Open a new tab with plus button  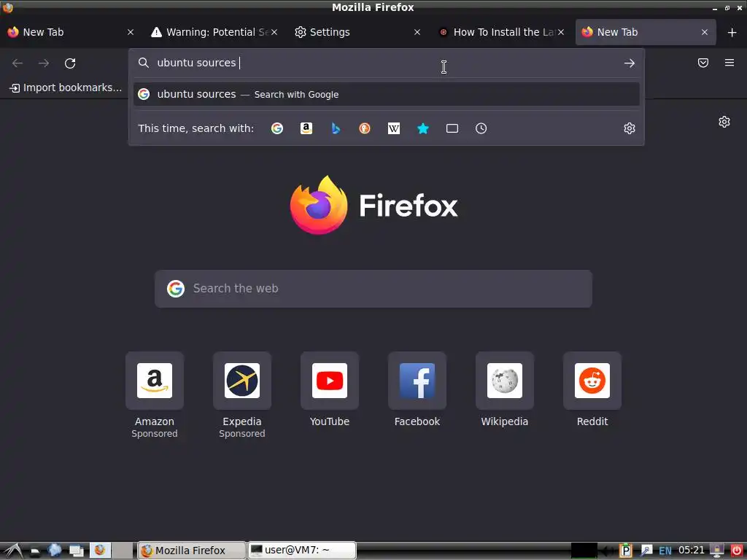tap(732, 32)
